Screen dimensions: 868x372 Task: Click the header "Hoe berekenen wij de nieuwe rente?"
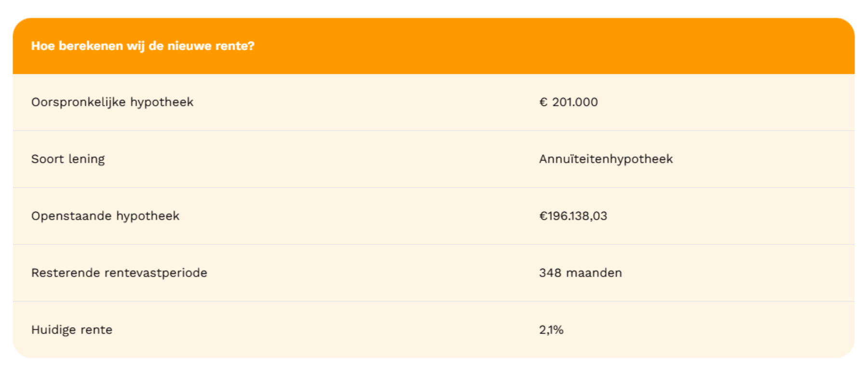(x=142, y=46)
